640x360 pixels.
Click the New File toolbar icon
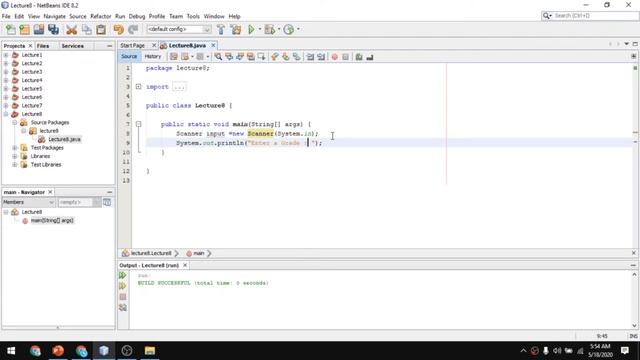click(x=11, y=29)
